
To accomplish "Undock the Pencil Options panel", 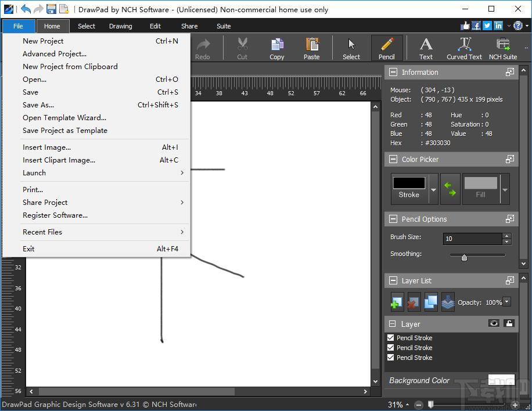I will click(509, 219).
